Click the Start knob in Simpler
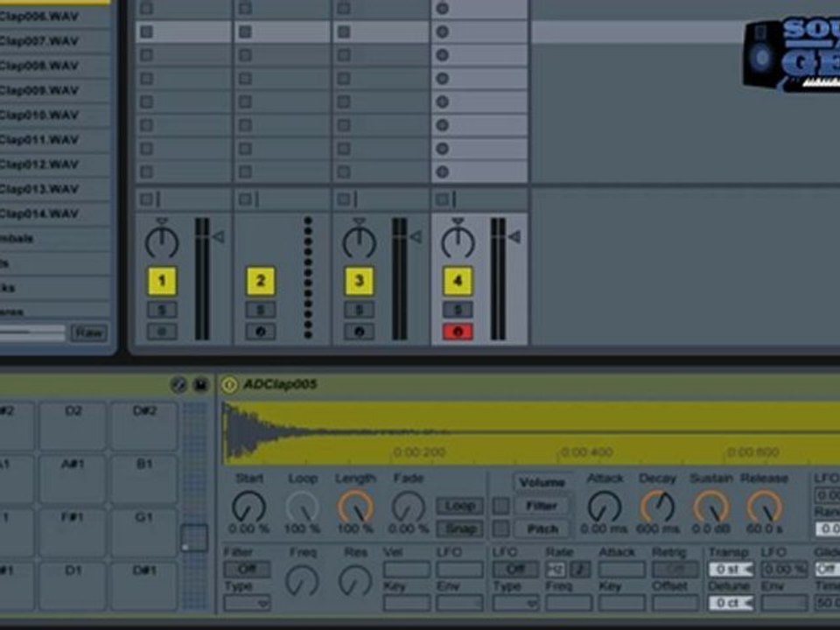The image size is (840, 630). click(248, 507)
